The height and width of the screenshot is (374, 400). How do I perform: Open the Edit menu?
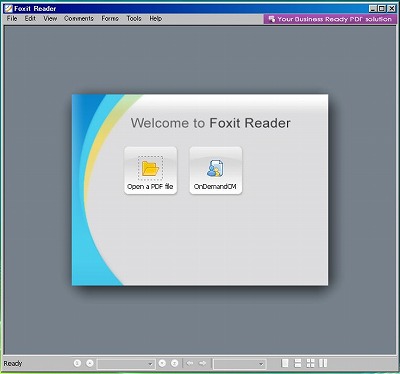(x=30, y=19)
